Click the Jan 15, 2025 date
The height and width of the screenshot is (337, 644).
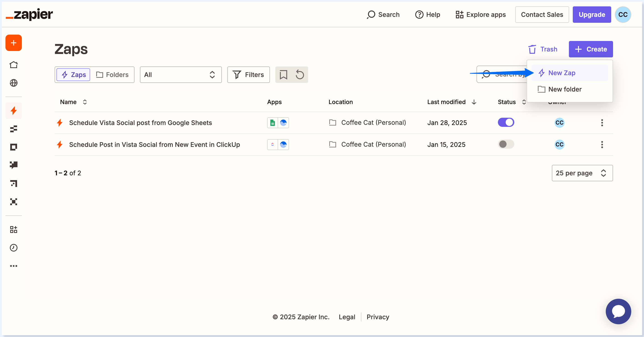click(446, 144)
